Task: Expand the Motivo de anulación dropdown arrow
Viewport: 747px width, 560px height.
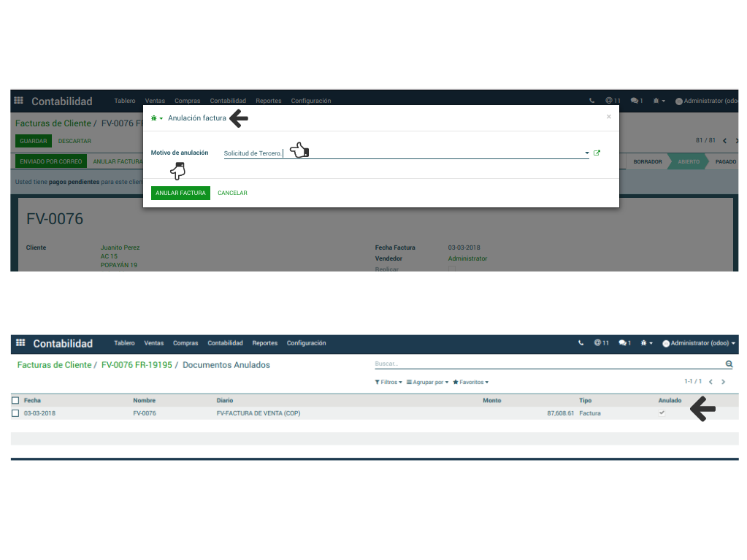Action: coord(586,153)
